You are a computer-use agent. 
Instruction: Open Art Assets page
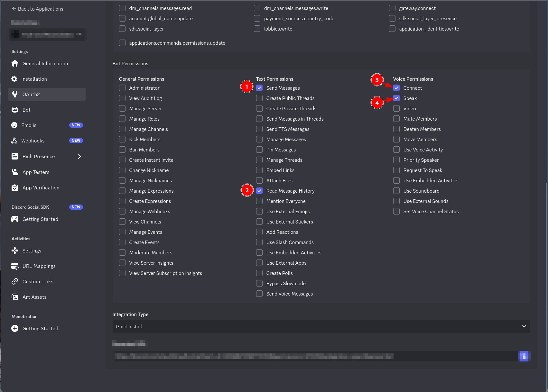pos(47,297)
